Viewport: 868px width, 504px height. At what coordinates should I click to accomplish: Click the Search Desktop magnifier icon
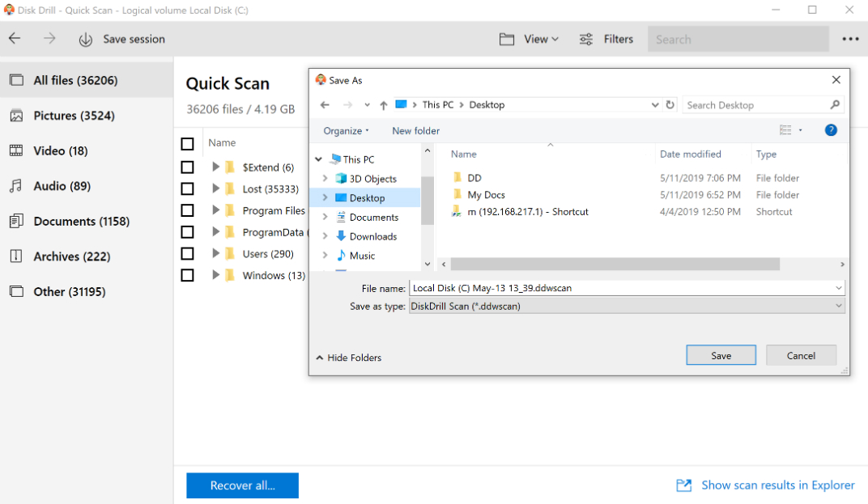835,104
